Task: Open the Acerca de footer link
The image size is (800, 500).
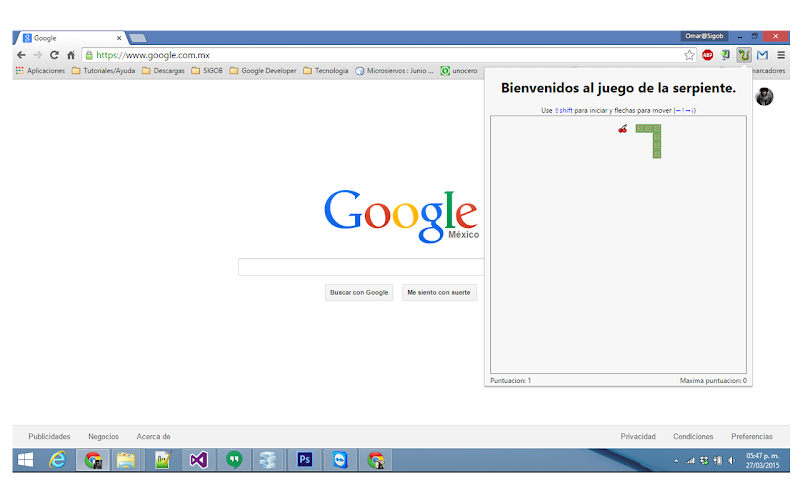Action: point(154,437)
